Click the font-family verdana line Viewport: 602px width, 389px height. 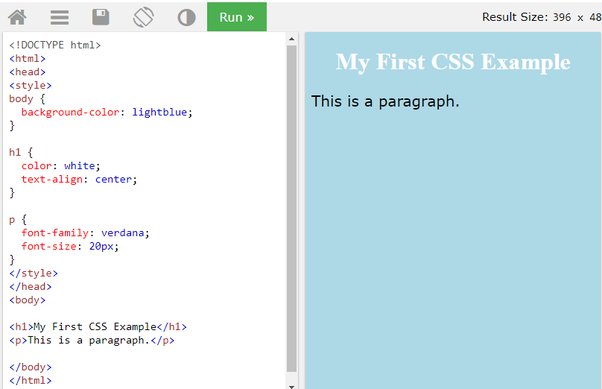(85, 233)
